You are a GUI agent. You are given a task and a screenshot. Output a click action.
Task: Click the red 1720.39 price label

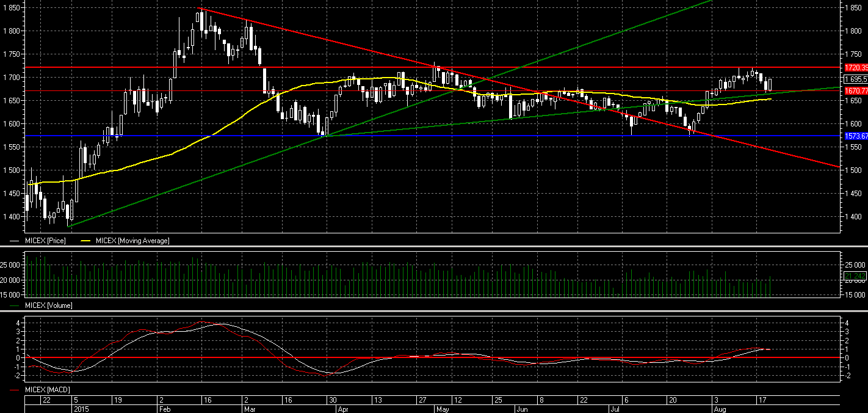[x=855, y=67]
